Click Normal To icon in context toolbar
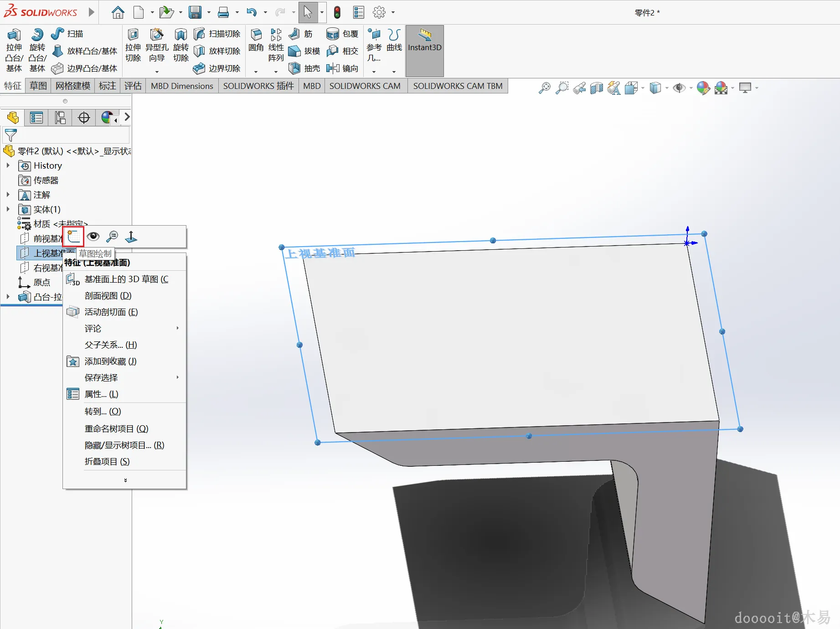The width and height of the screenshot is (840, 629). [x=131, y=236]
